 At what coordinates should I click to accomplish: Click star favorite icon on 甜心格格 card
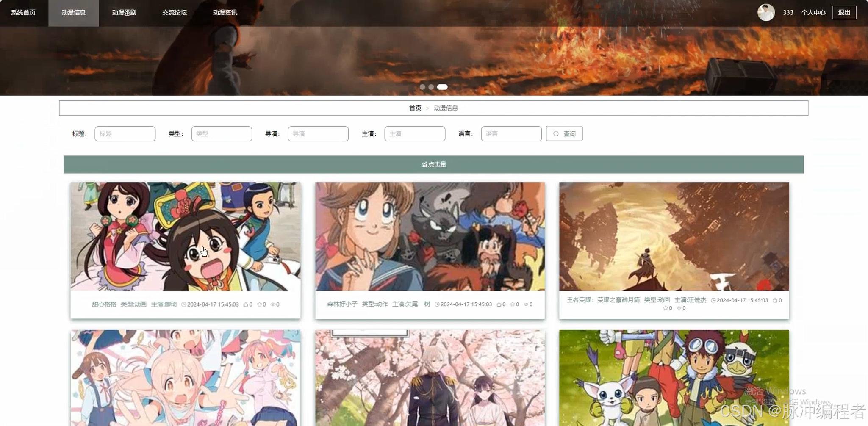tap(260, 304)
